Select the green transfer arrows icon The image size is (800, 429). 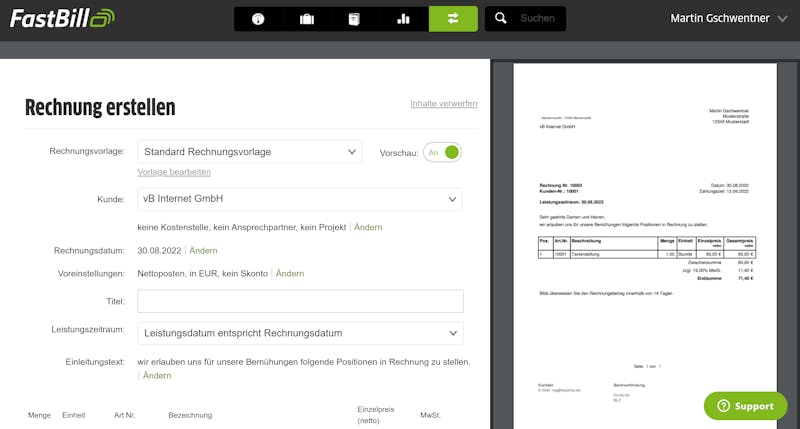pos(453,19)
